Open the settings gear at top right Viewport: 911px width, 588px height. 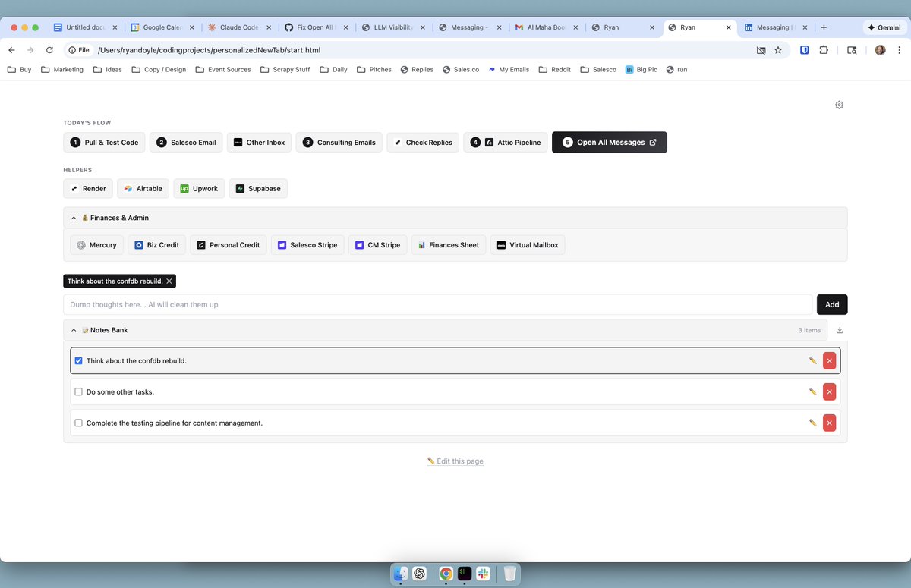pos(839,105)
